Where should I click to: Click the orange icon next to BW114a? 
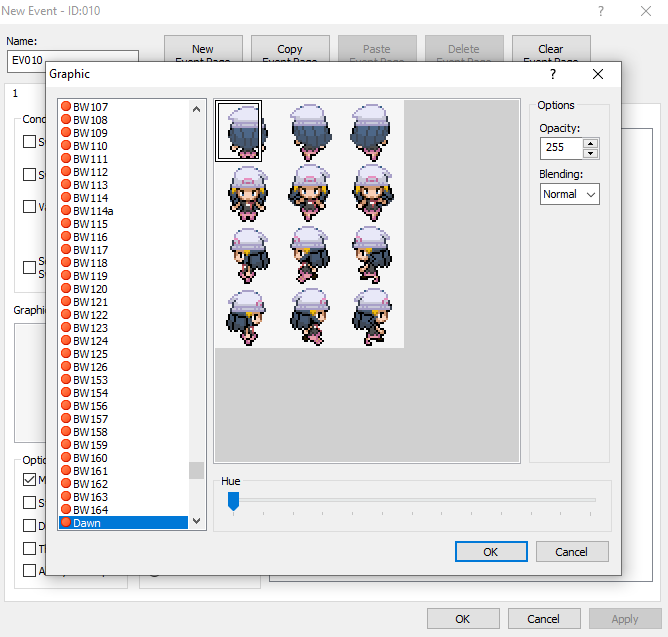coord(66,211)
